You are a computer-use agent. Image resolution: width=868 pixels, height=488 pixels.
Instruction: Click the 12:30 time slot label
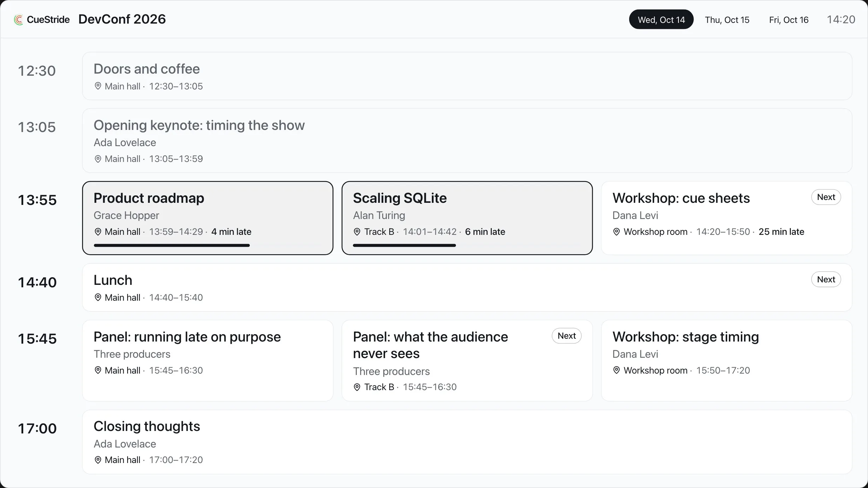(x=37, y=71)
